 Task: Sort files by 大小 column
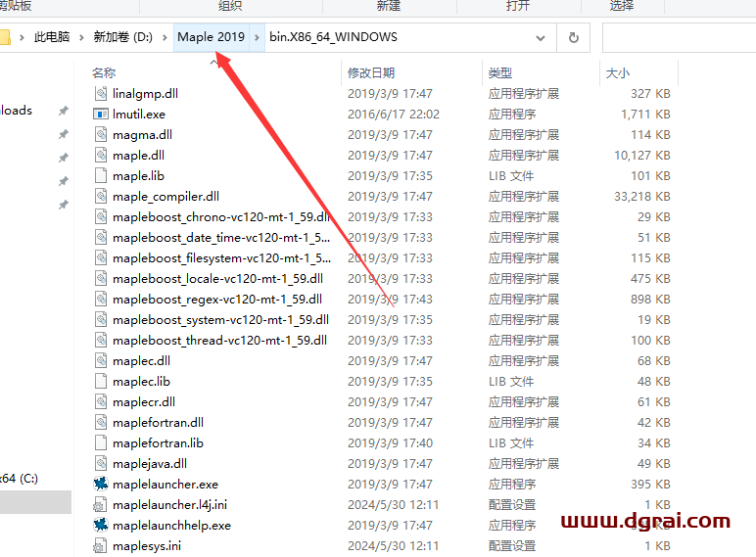point(618,73)
